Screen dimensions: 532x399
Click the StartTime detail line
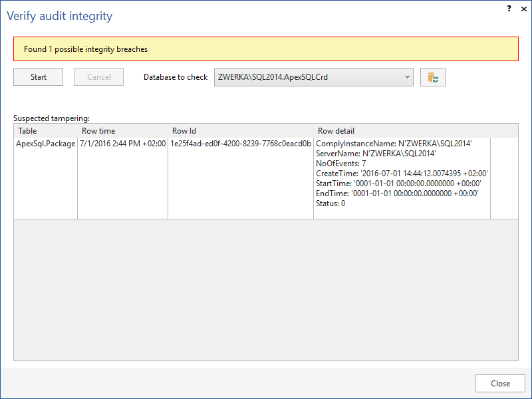pyautogui.click(x=398, y=184)
